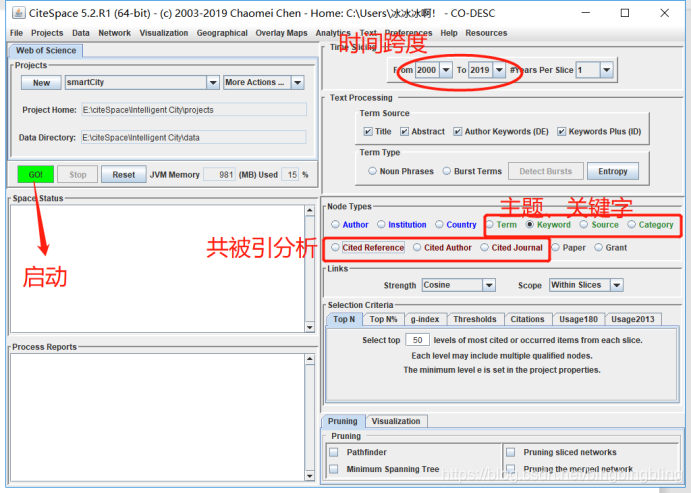This screenshot has height=493, width=692.
Task: Switch to the Pruning tab
Action: point(342,421)
